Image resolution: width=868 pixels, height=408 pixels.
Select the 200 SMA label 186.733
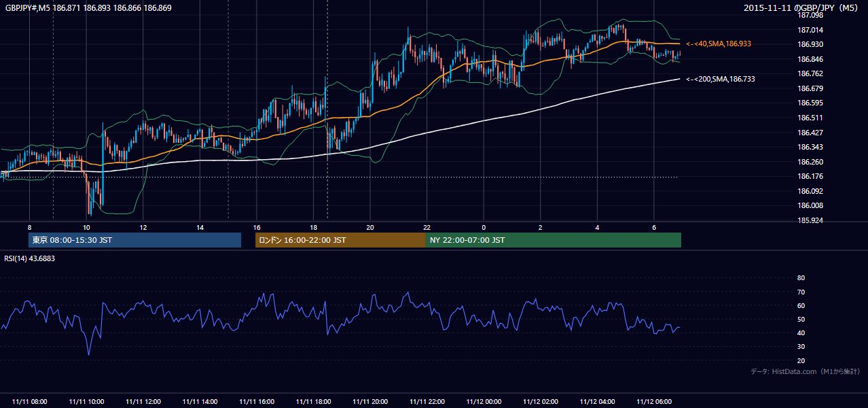pyautogui.click(x=720, y=80)
